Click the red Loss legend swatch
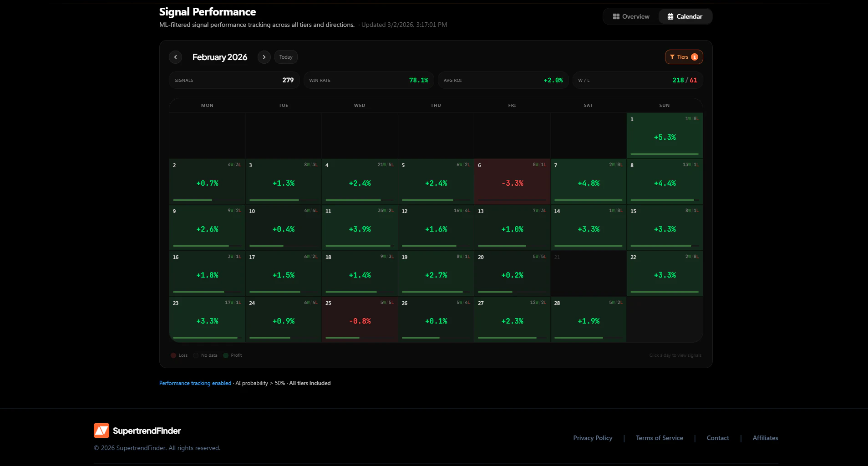The width and height of the screenshot is (868, 466). [173, 355]
